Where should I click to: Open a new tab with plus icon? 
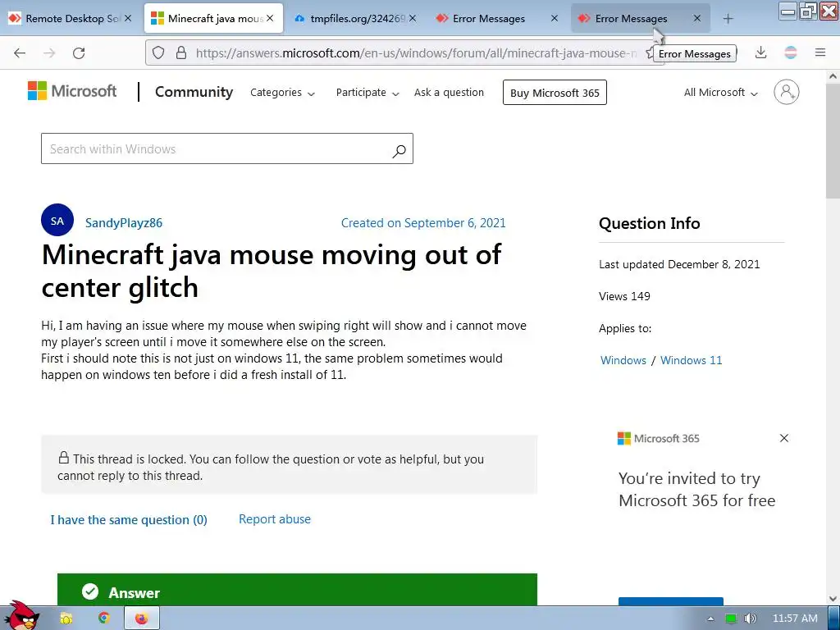pos(728,19)
